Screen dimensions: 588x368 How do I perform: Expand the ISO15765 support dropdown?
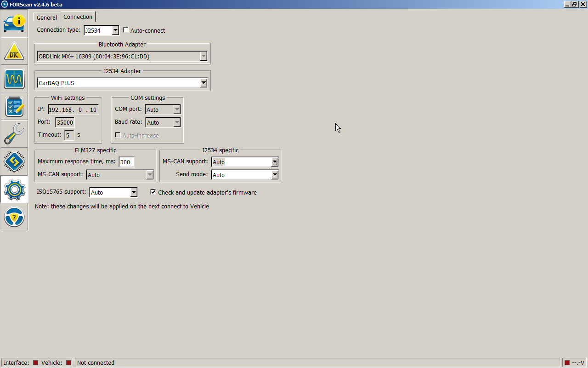click(134, 192)
